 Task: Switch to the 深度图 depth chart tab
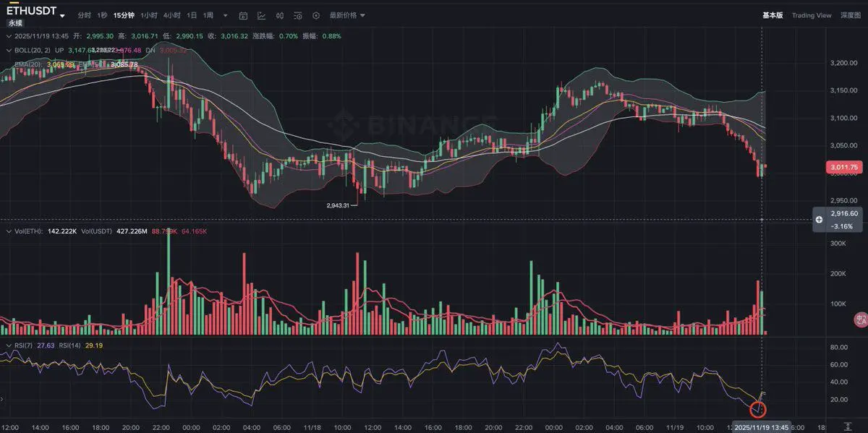click(x=851, y=15)
